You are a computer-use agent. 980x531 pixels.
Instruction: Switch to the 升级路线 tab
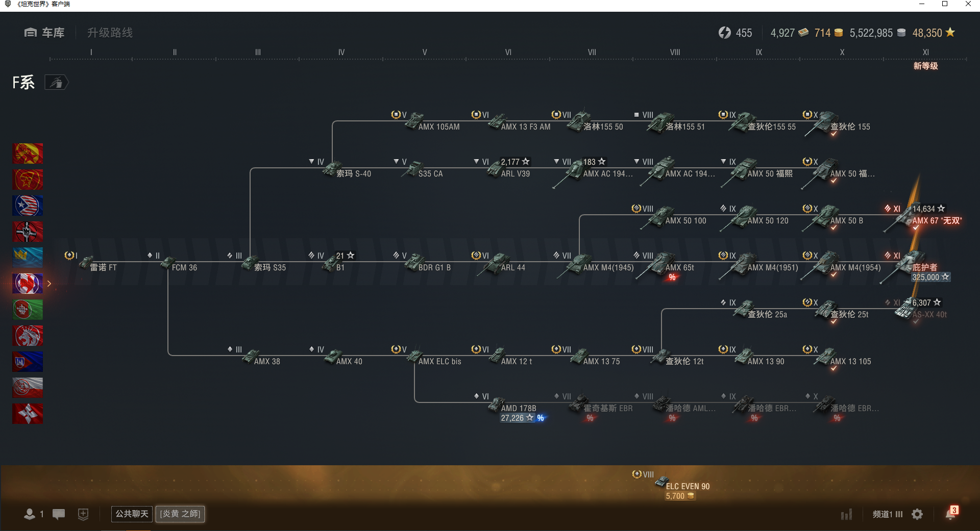click(110, 33)
